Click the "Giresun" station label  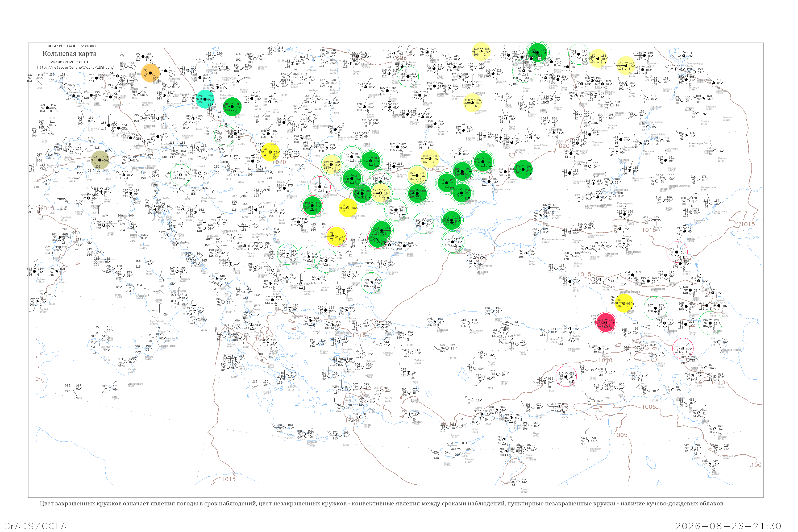554,339
